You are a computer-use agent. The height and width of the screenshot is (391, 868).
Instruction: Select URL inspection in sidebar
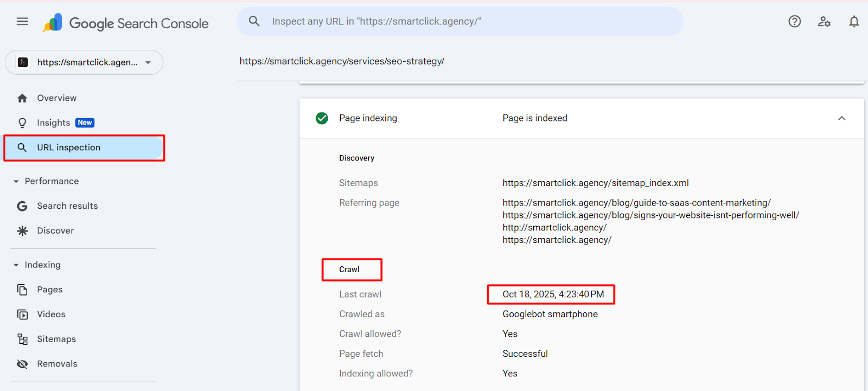[84, 148]
